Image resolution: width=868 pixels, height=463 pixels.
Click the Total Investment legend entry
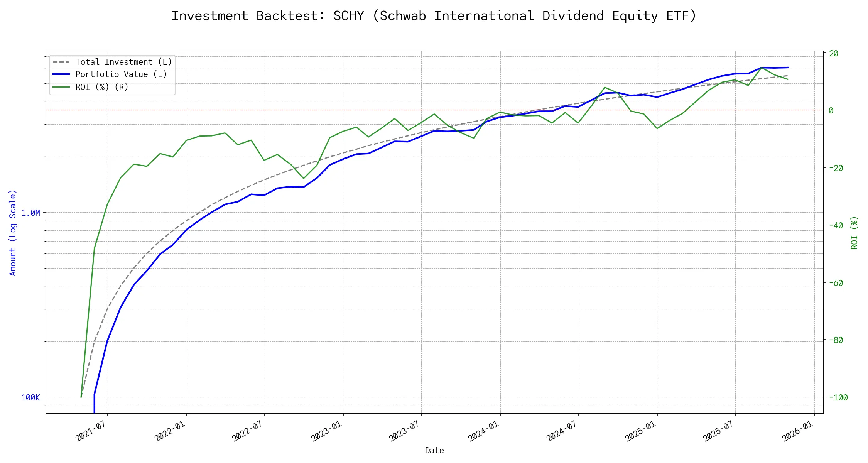pyautogui.click(x=123, y=62)
